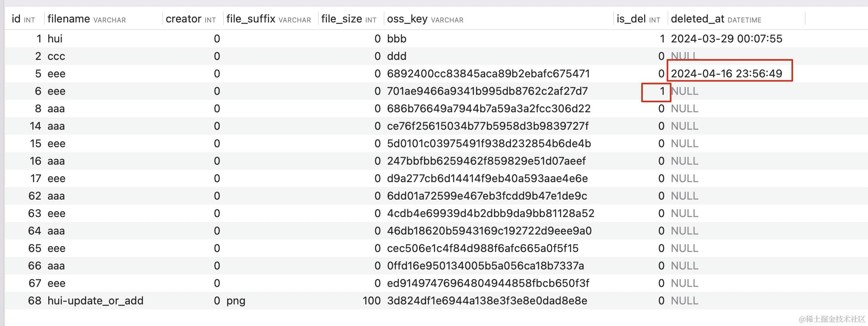Click oss_key cec506e1c4f84d988f6afc665a0f5f15

(x=483, y=248)
